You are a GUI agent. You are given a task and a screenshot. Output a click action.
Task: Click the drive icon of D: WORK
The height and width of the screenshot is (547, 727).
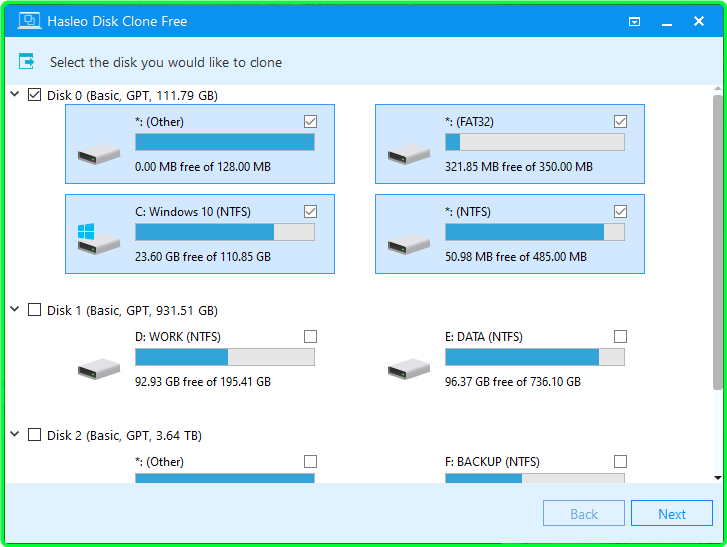coord(98,368)
